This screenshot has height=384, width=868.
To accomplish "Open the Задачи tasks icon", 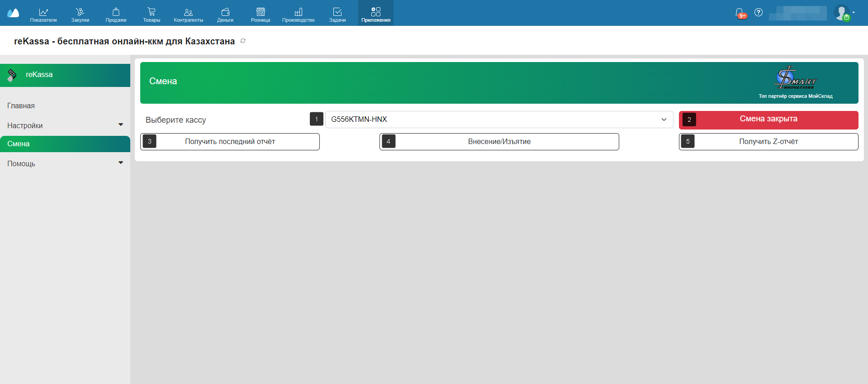I will pyautogui.click(x=337, y=13).
